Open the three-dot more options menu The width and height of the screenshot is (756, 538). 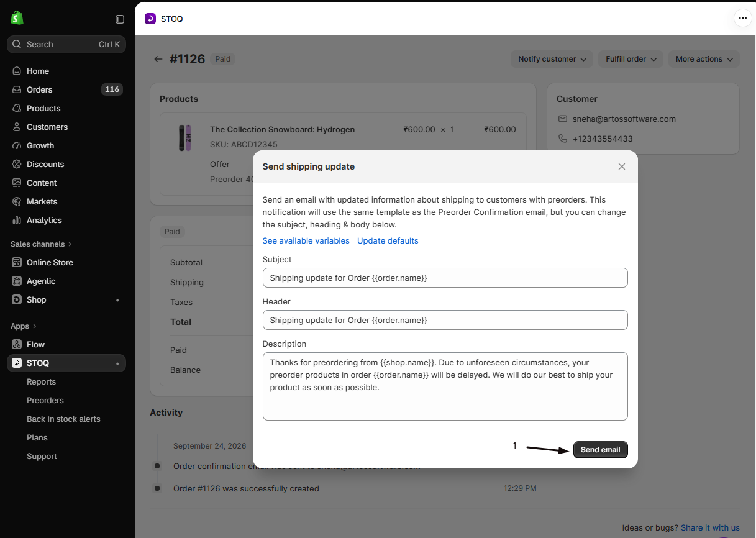[x=742, y=19]
